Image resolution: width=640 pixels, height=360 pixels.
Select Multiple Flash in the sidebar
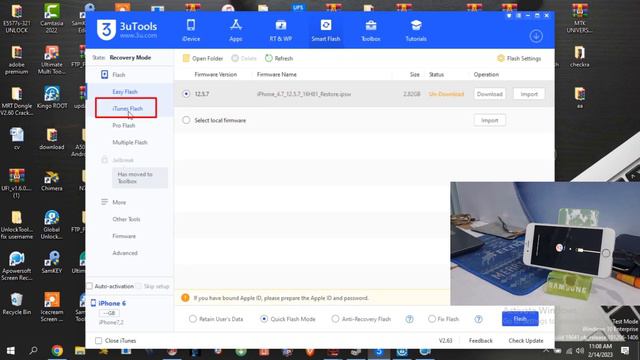pos(130,142)
